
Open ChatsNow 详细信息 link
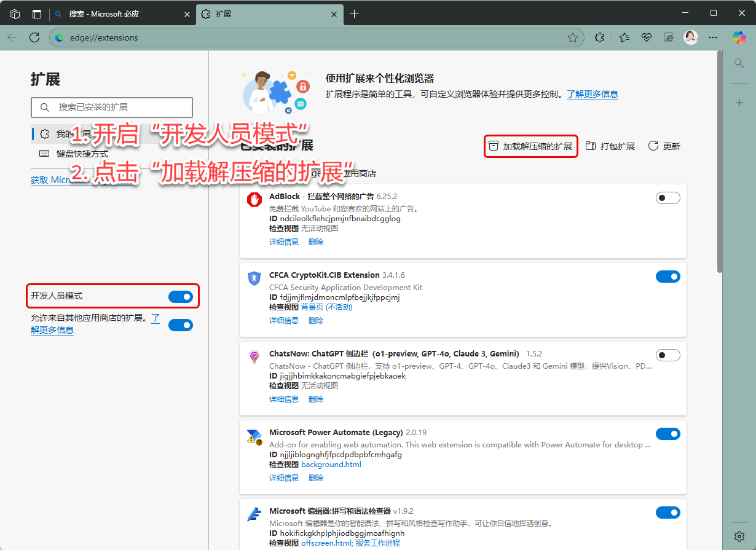pyautogui.click(x=284, y=399)
